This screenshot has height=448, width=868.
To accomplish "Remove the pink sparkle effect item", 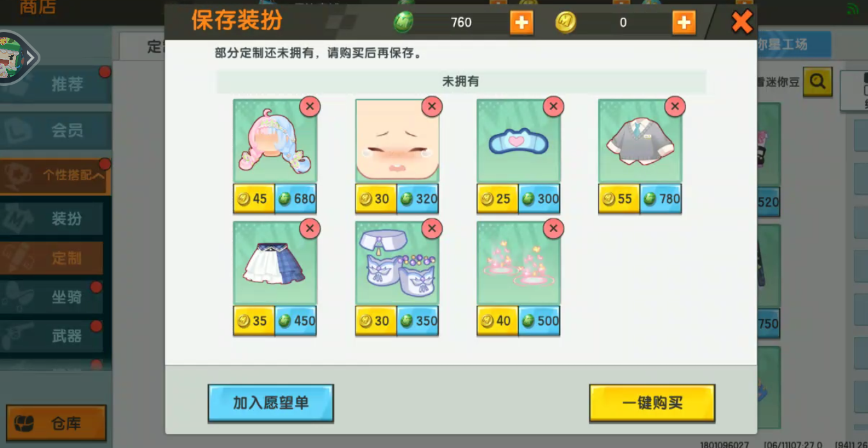I will (553, 228).
